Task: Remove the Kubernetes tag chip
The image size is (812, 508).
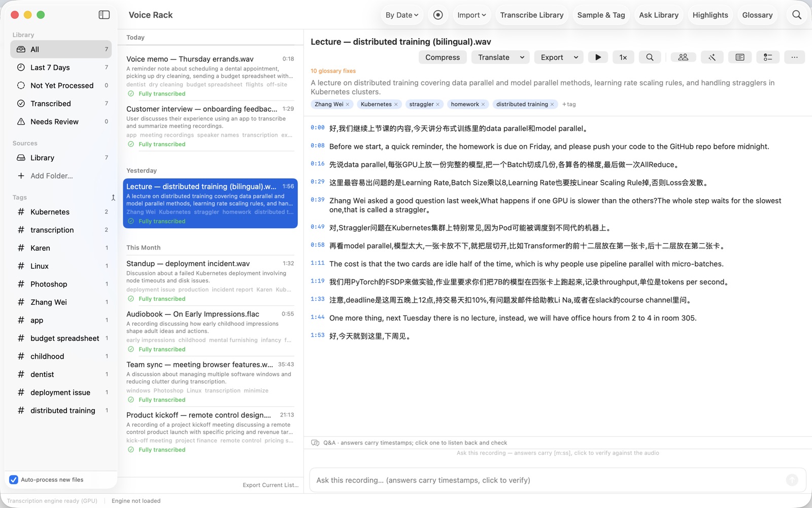Action: [396, 105]
